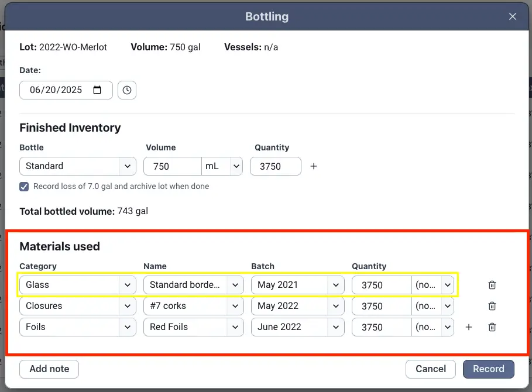Open the June 2022 batch dropdown
This screenshot has width=532, height=392.
click(297, 327)
